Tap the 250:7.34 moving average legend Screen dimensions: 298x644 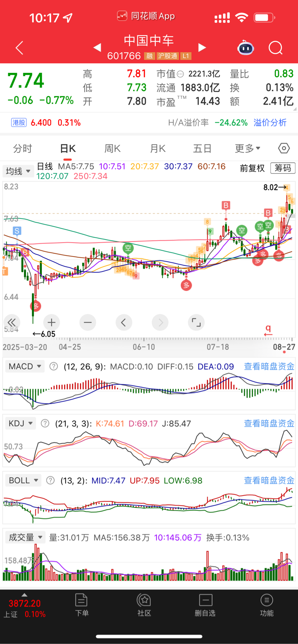(90, 176)
